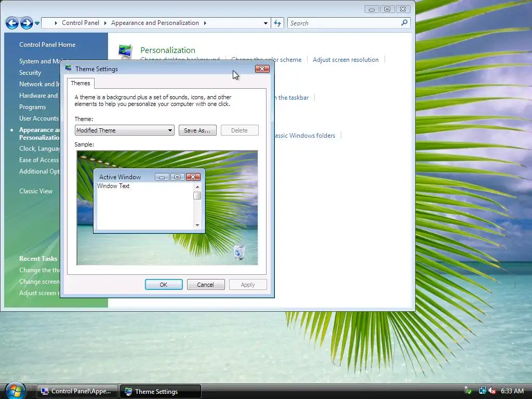
Task: Open Network and Internet in sidebar
Action: pyautogui.click(x=39, y=84)
